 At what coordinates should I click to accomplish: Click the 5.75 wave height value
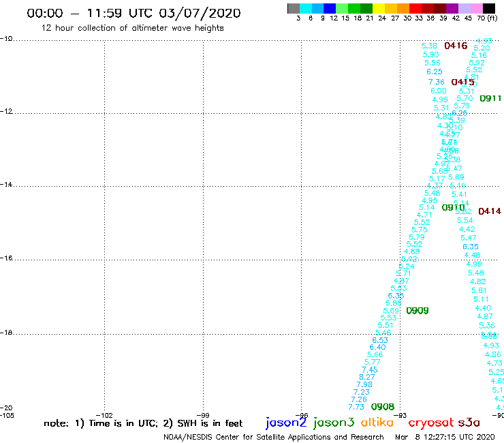[x=419, y=230]
